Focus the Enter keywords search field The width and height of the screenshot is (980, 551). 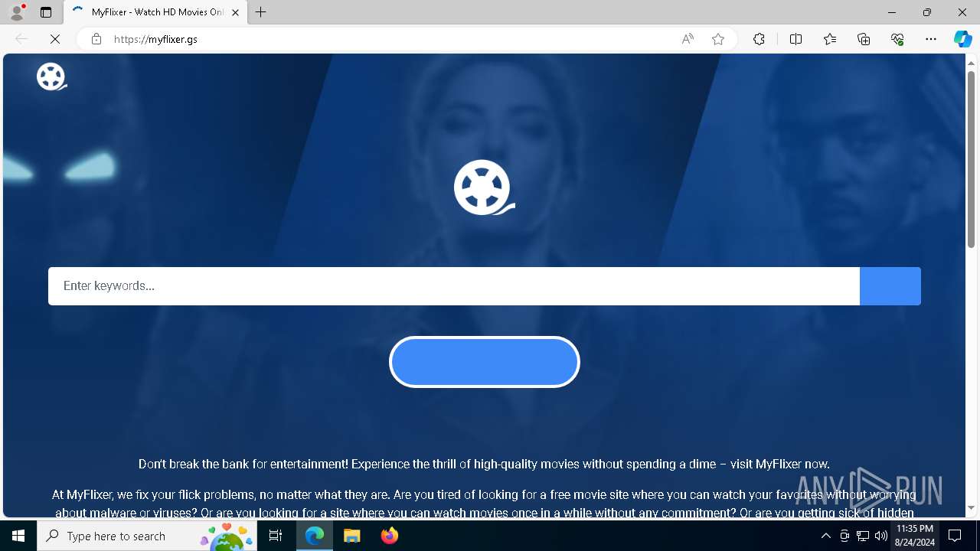pos(454,286)
